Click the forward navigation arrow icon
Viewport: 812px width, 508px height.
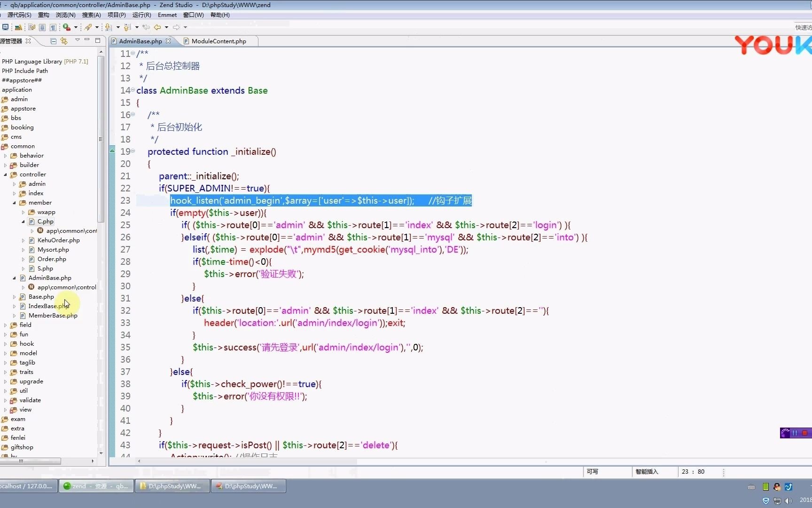177,27
